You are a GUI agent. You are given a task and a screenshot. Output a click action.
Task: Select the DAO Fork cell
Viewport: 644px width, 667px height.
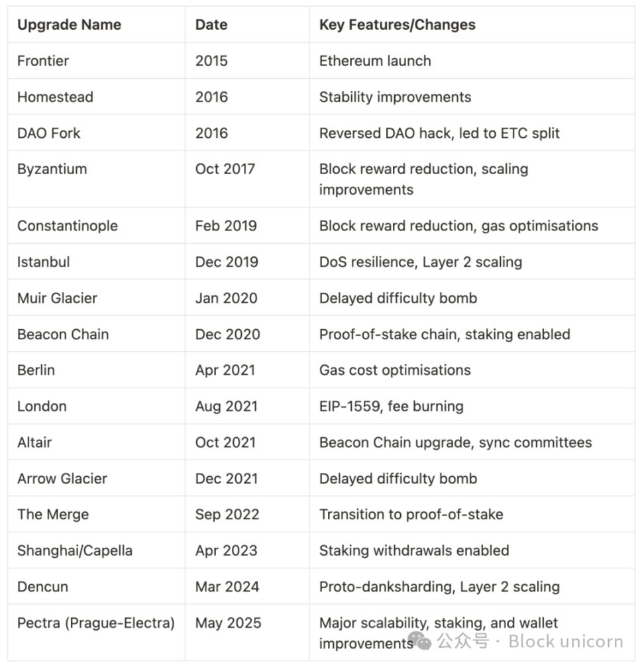[48, 133]
